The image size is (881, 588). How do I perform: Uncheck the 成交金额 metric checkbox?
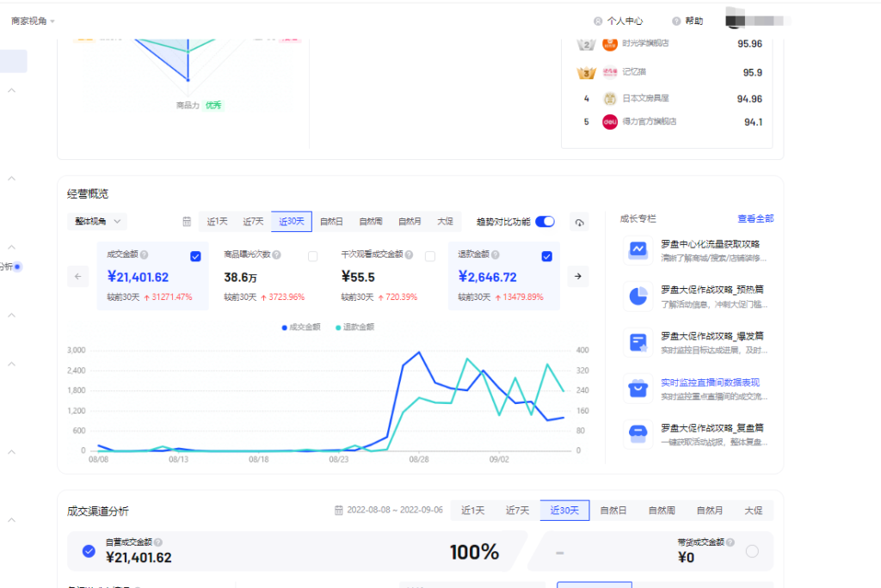[195, 257]
